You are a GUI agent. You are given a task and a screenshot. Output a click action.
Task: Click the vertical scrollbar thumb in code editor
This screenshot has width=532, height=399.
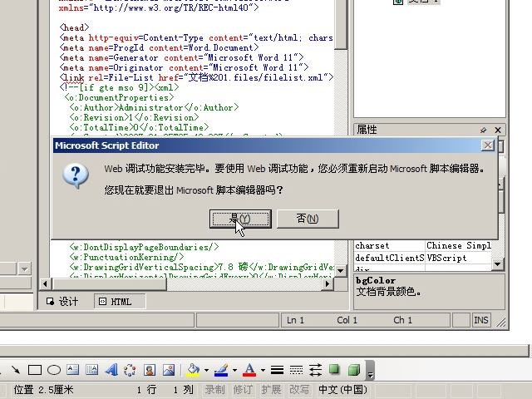[x=341, y=24]
